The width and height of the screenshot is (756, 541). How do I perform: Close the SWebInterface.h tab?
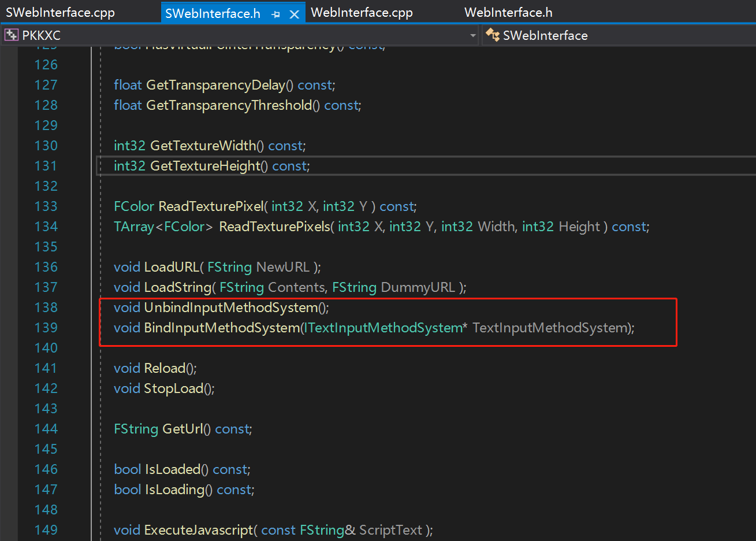pyautogui.click(x=294, y=14)
